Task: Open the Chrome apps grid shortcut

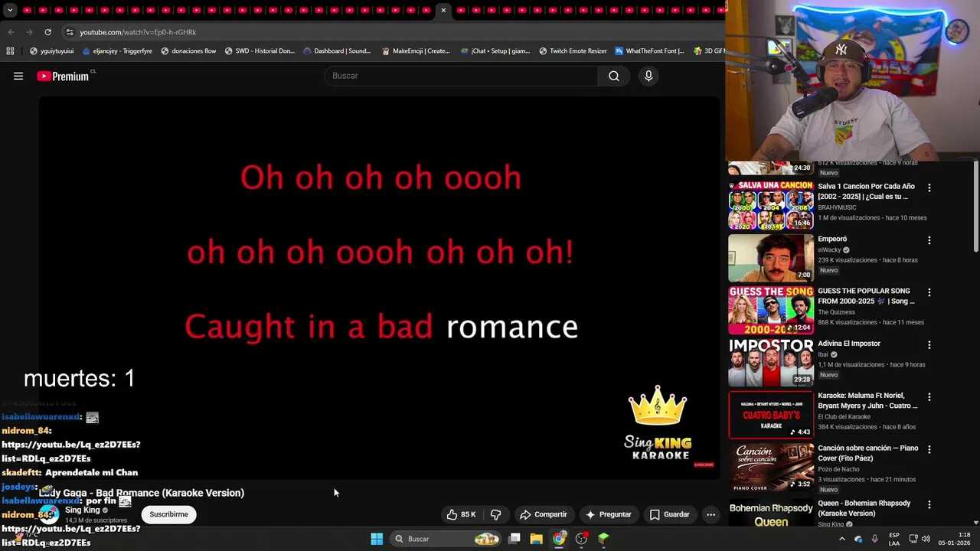Action: click(10, 51)
